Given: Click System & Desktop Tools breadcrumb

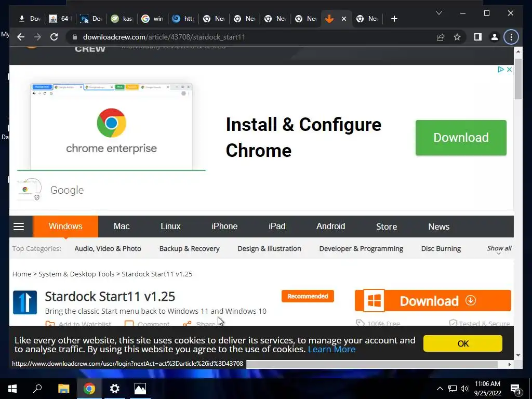Looking at the screenshot, I should 76,274.
